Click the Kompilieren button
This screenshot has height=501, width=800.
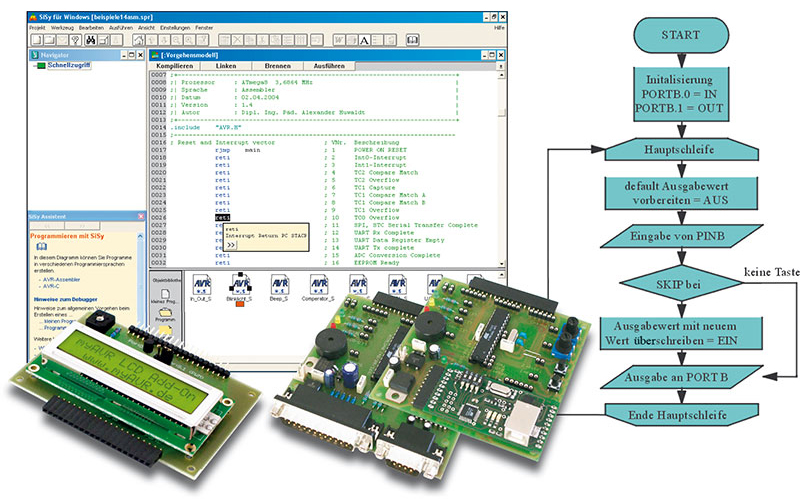tap(175, 66)
